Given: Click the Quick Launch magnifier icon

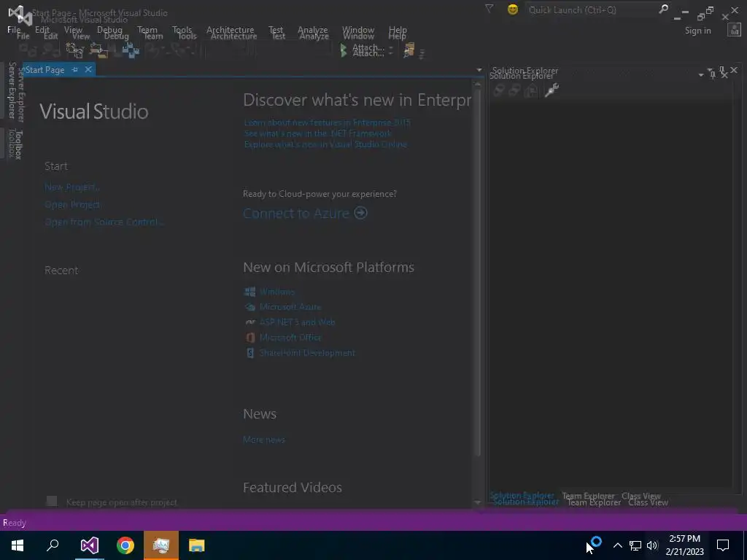Looking at the screenshot, I should pyautogui.click(x=663, y=9).
